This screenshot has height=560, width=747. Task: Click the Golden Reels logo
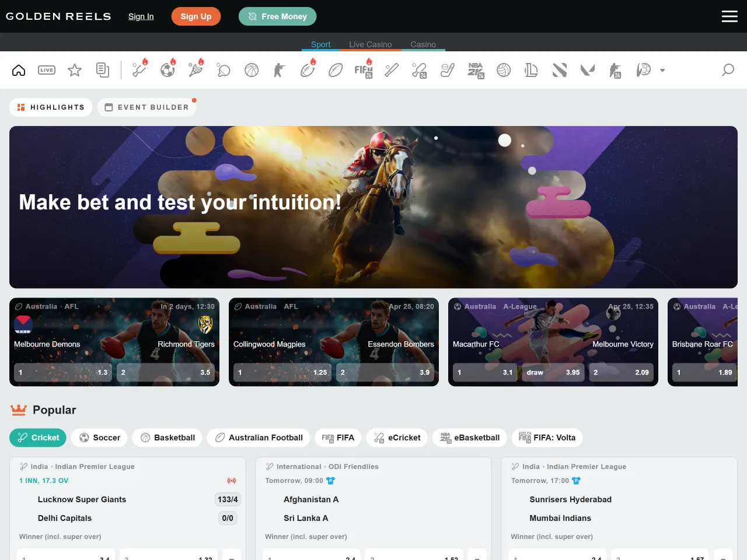point(58,16)
